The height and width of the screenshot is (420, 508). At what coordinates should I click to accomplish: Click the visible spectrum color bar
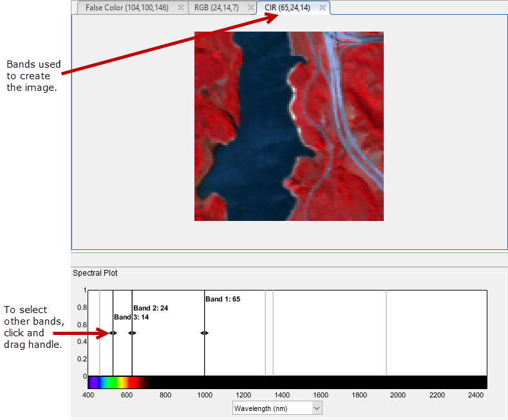point(287,383)
